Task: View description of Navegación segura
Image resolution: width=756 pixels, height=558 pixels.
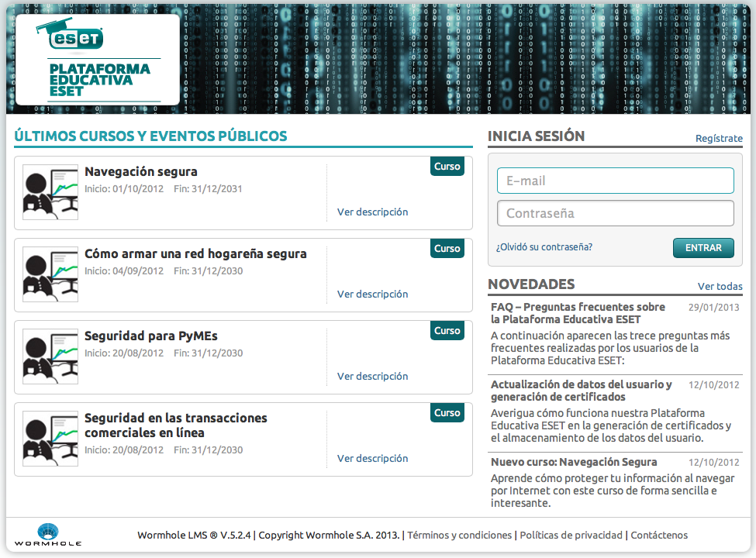Action: click(x=372, y=212)
